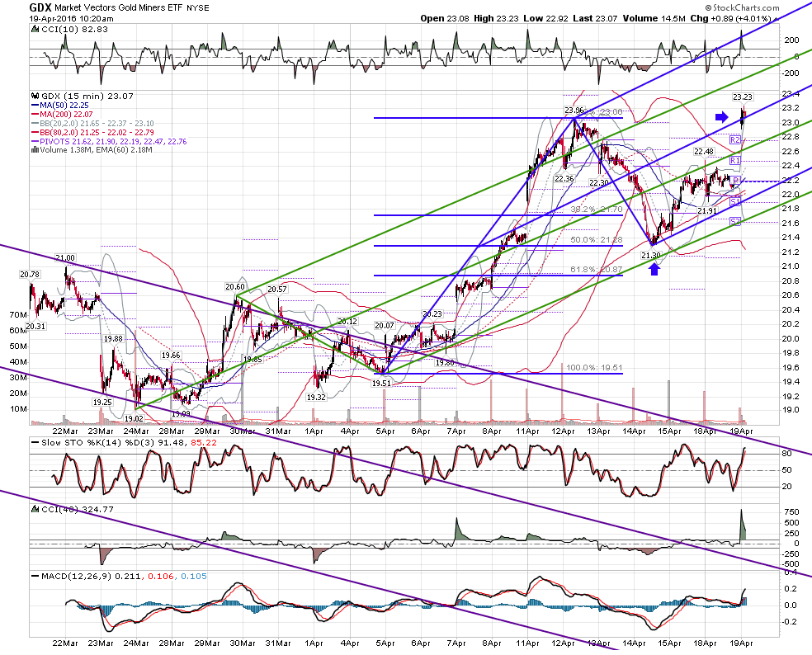
Task: Click the "MA(200) 22.07" legend entry
Action: [x=67, y=115]
